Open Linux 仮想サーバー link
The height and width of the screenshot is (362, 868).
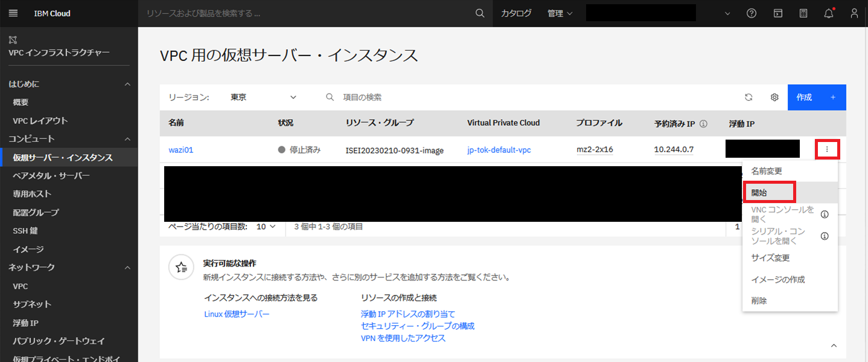point(237,314)
